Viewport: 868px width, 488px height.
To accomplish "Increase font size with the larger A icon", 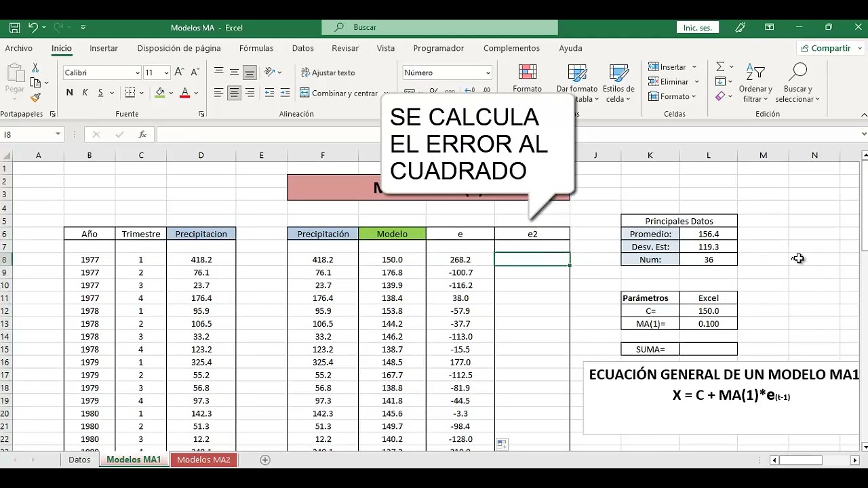I will pos(179,72).
